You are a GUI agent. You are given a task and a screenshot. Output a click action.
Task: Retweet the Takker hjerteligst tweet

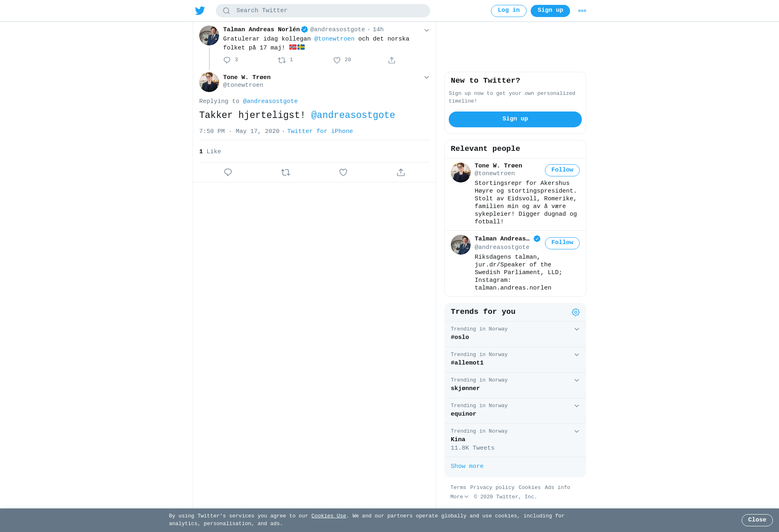coord(286,172)
